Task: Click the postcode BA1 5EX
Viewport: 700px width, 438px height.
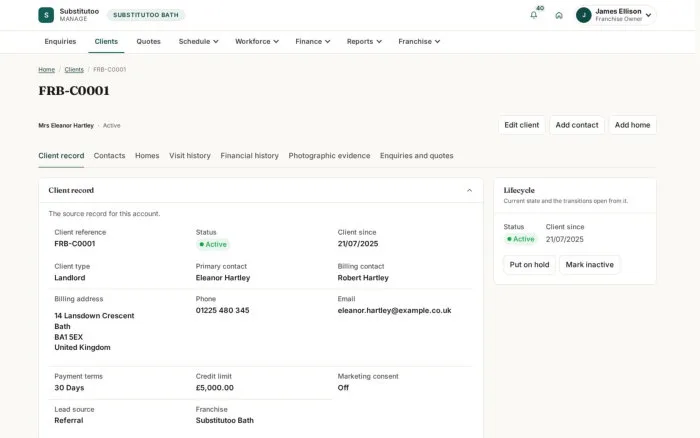Action: (x=68, y=337)
